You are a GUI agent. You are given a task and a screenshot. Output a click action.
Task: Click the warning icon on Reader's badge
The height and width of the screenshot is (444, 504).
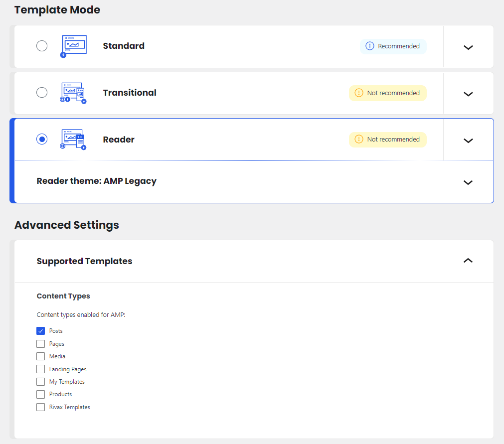pyautogui.click(x=358, y=140)
